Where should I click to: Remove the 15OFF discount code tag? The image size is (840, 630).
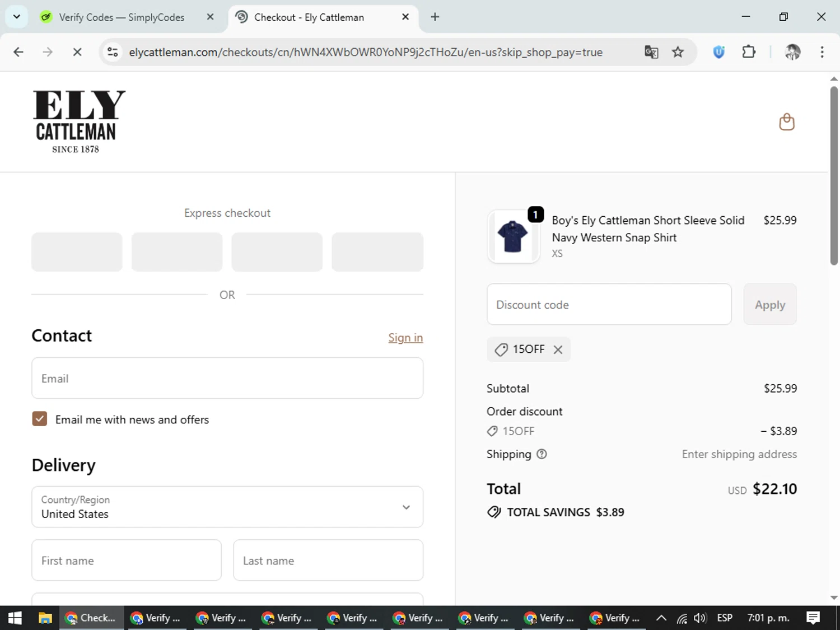(558, 349)
